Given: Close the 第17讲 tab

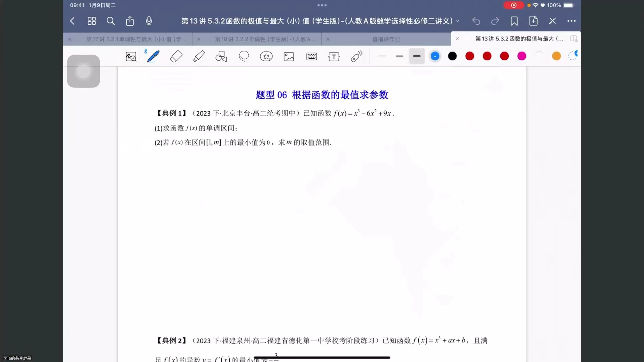Looking at the screenshot, I should (70, 39).
